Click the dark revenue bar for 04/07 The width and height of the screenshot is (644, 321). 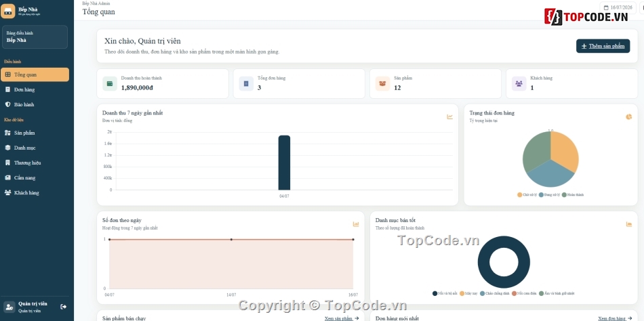pyautogui.click(x=284, y=163)
